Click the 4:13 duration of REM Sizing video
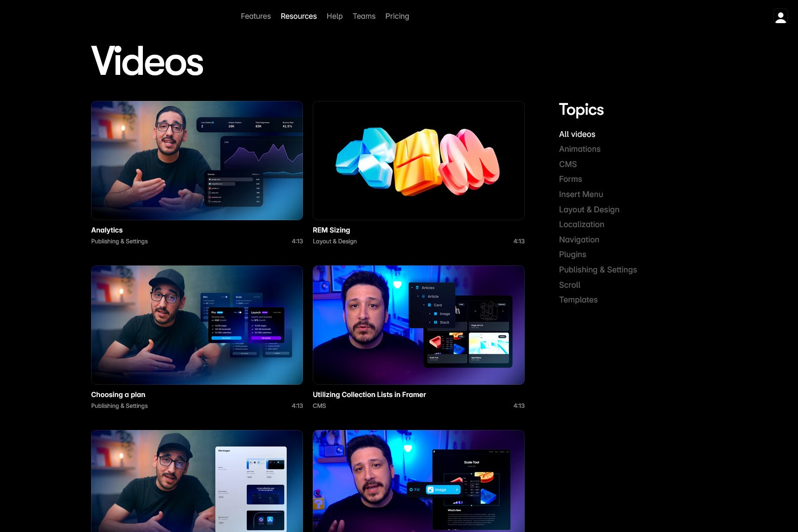 point(519,241)
